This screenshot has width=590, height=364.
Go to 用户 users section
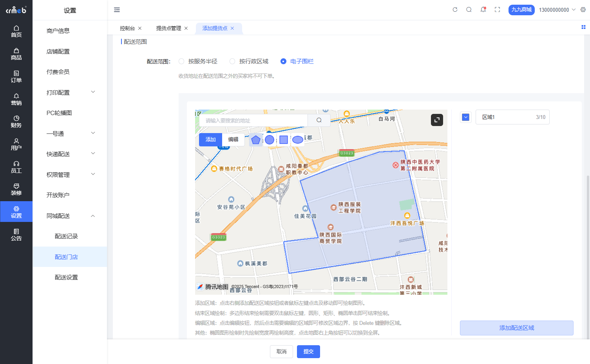16,144
